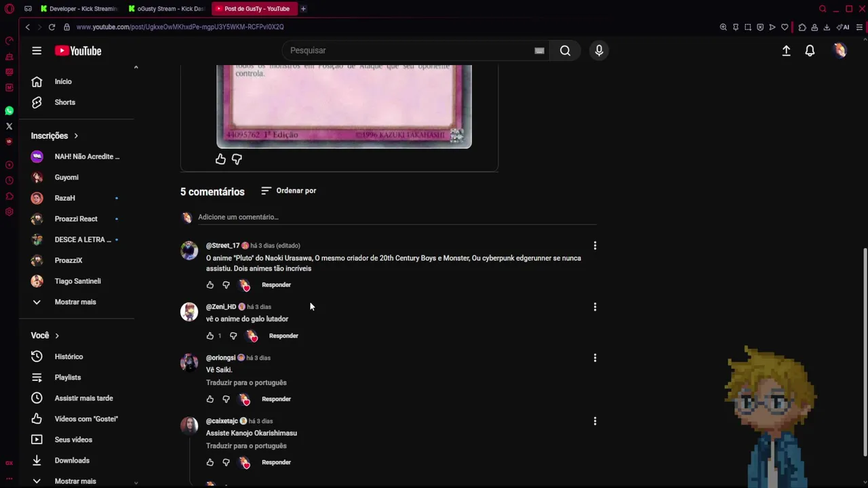Open the account avatar menu
The height and width of the screenshot is (488, 868).
[x=840, y=51]
